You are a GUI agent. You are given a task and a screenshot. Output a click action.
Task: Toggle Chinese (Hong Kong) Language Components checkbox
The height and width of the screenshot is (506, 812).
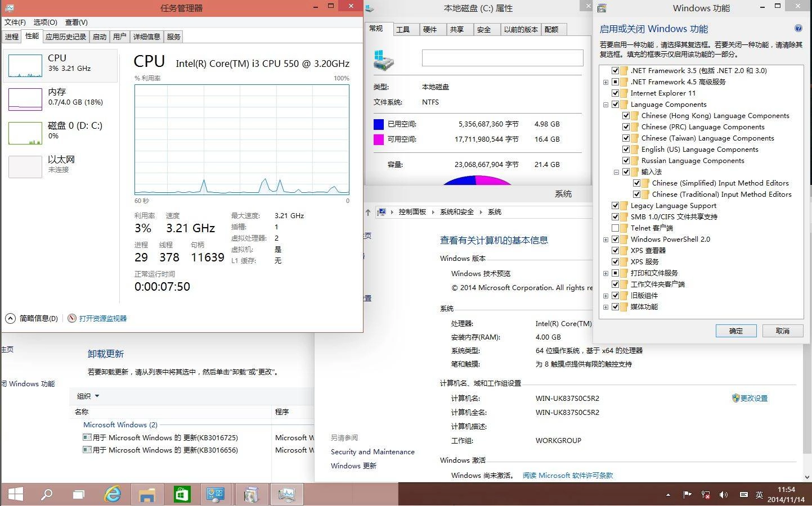click(626, 115)
